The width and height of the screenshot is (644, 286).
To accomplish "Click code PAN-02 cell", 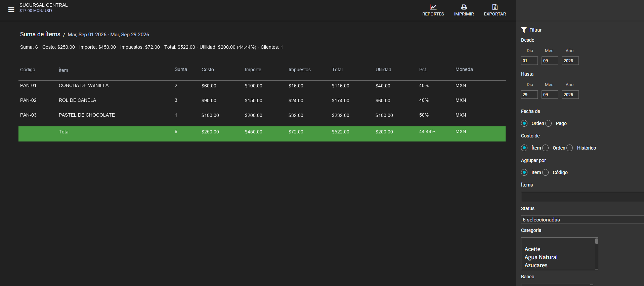I will 28,100.
